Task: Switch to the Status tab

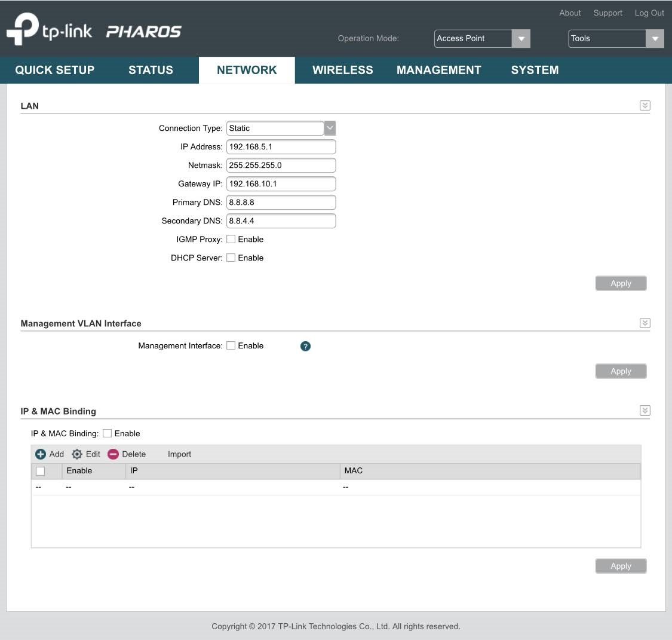Action: pos(151,70)
